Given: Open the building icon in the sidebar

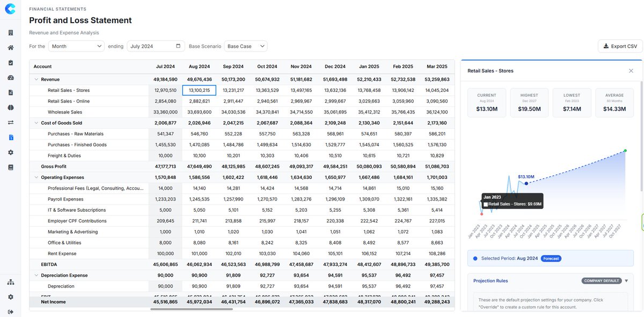Looking at the screenshot, I should click(x=10, y=33).
